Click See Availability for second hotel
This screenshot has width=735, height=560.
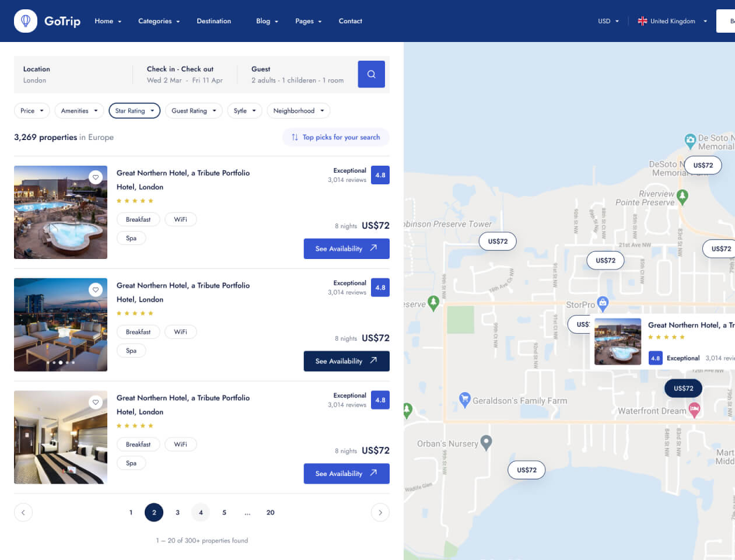tap(346, 361)
